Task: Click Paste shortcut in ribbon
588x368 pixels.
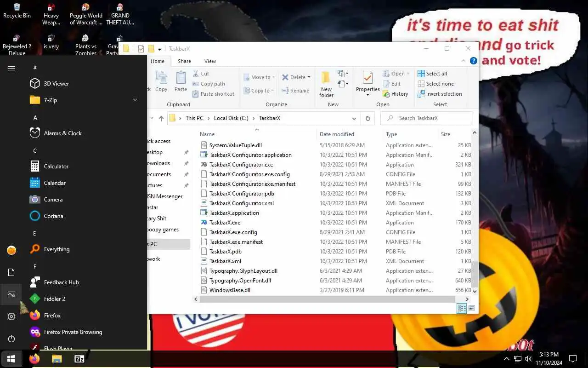Action: click(213, 94)
